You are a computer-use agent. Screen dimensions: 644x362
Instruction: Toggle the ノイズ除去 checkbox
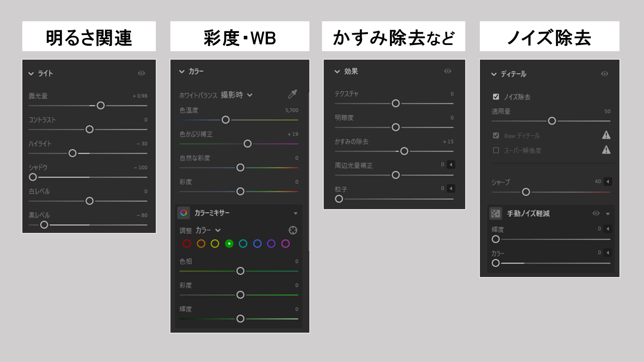pyautogui.click(x=496, y=97)
